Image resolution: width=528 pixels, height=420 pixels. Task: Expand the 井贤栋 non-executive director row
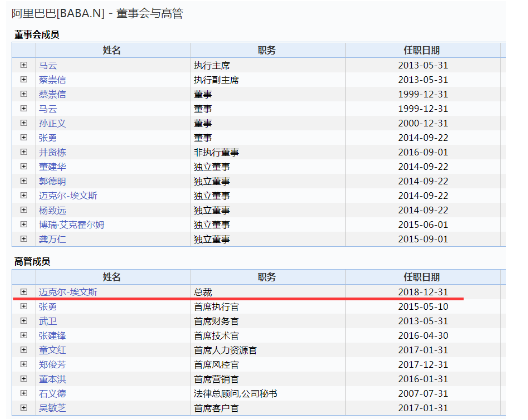pyautogui.click(x=23, y=152)
